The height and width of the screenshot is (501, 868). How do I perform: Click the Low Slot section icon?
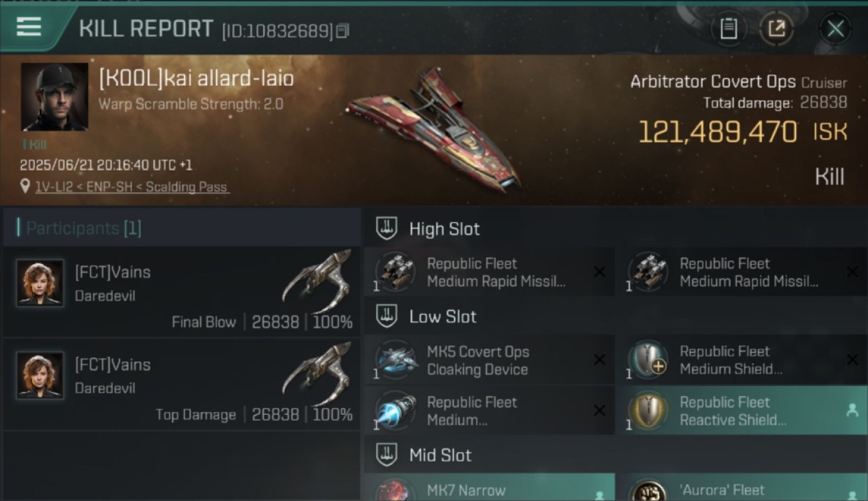(387, 316)
